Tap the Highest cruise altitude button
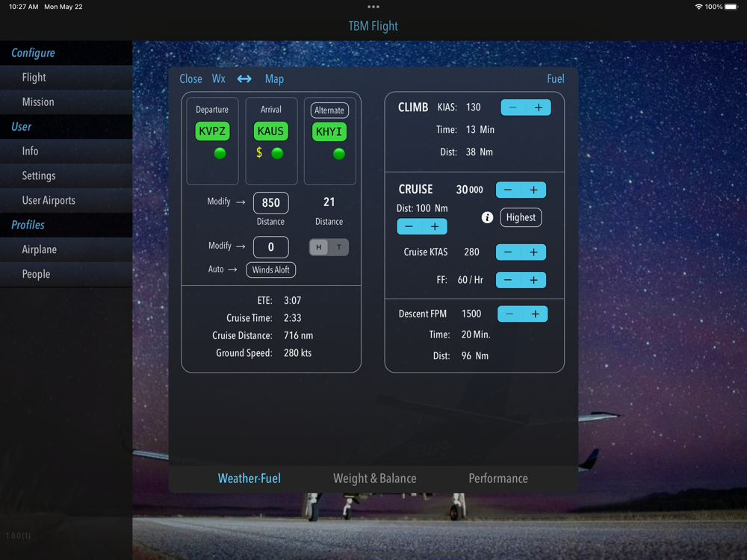The width and height of the screenshot is (747, 560). click(521, 217)
